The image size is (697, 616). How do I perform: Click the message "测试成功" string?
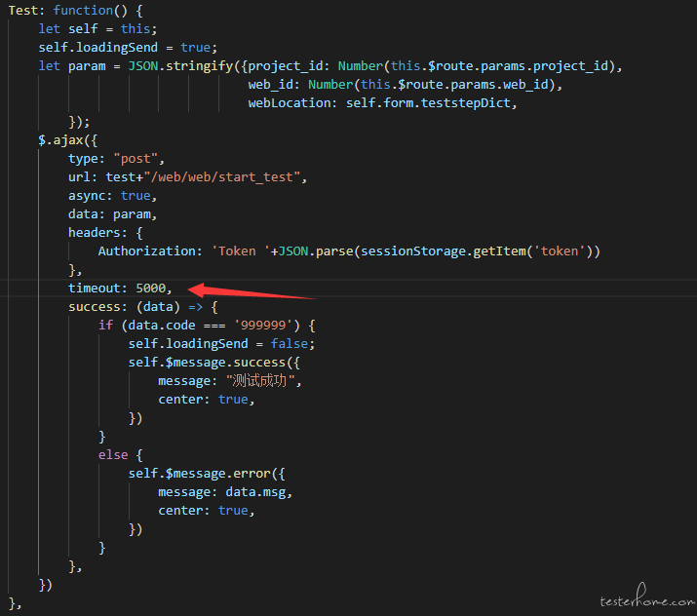click(x=260, y=381)
